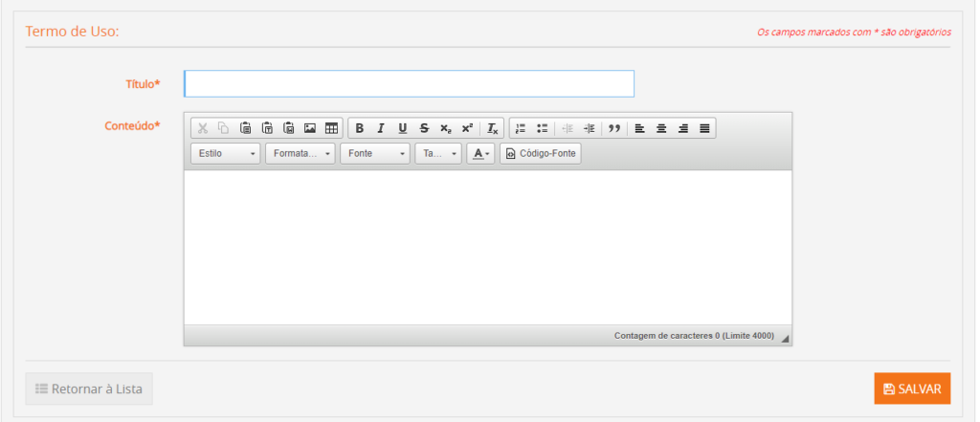Click the block quote icon
980x422 pixels.
[x=614, y=128]
